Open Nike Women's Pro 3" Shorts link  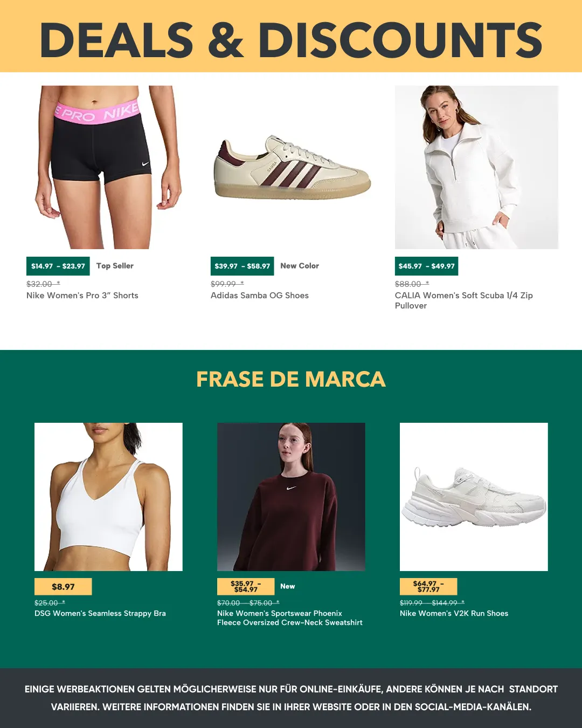pos(82,296)
